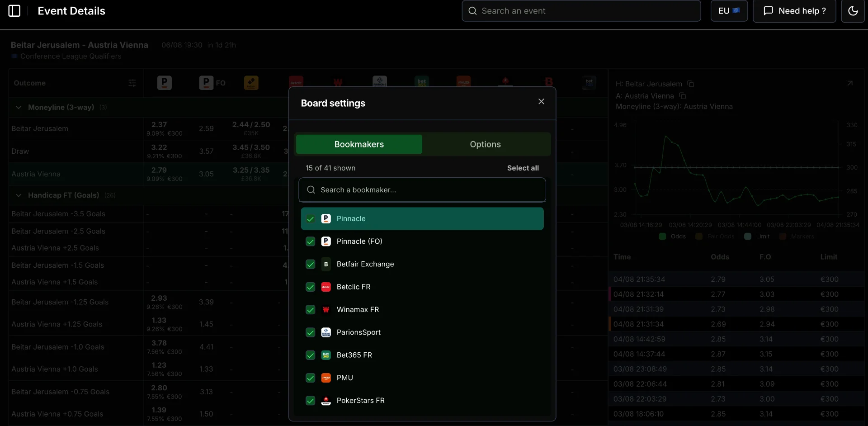Click the Bet365 column header logo
Image resolution: width=868 pixels, height=426 pixels.
pyautogui.click(x=421, y=81)
